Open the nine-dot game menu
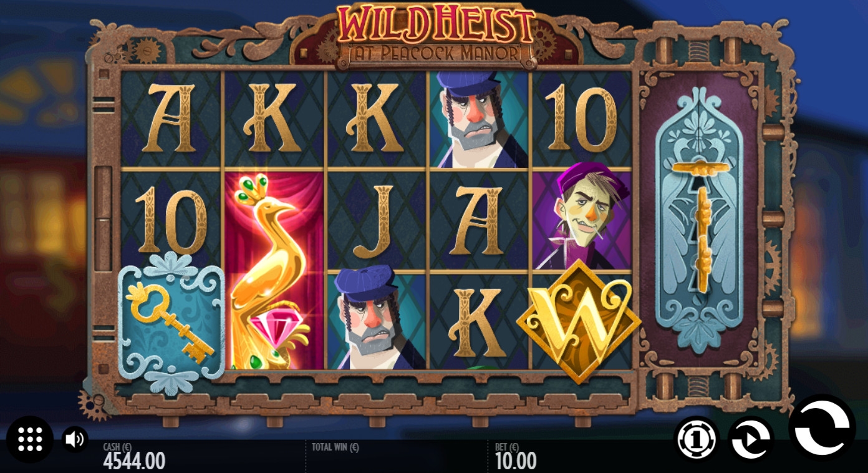The image size is (868, 473). coord(29,439)
